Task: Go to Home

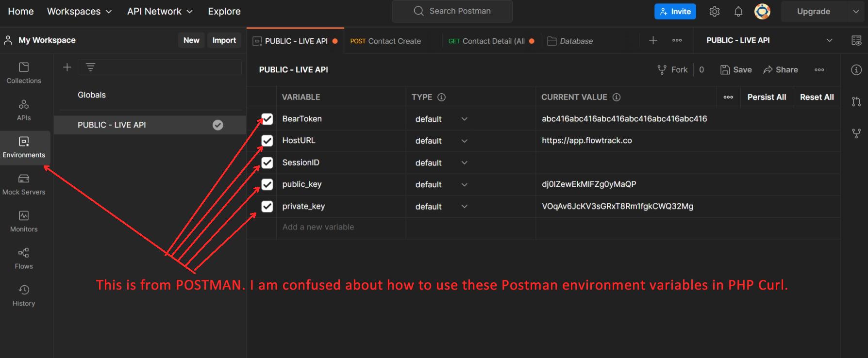Action: point(21,11)
